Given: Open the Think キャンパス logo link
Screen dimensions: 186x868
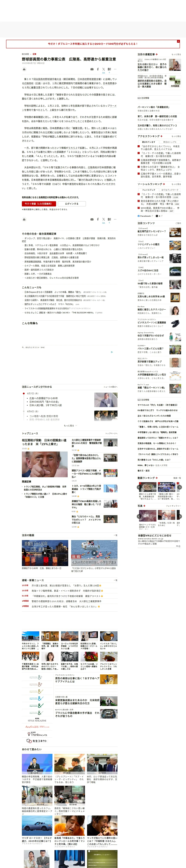Looking at the screenshot, I should [x=37, y=734].
